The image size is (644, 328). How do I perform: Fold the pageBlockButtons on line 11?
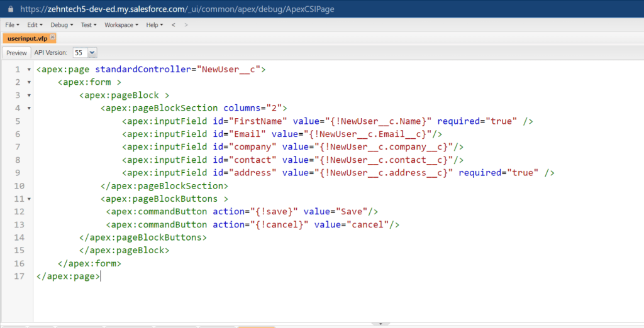(29, 199)
